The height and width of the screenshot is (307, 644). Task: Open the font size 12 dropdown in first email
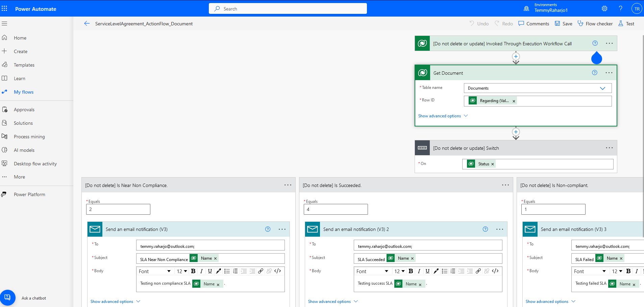182,271
